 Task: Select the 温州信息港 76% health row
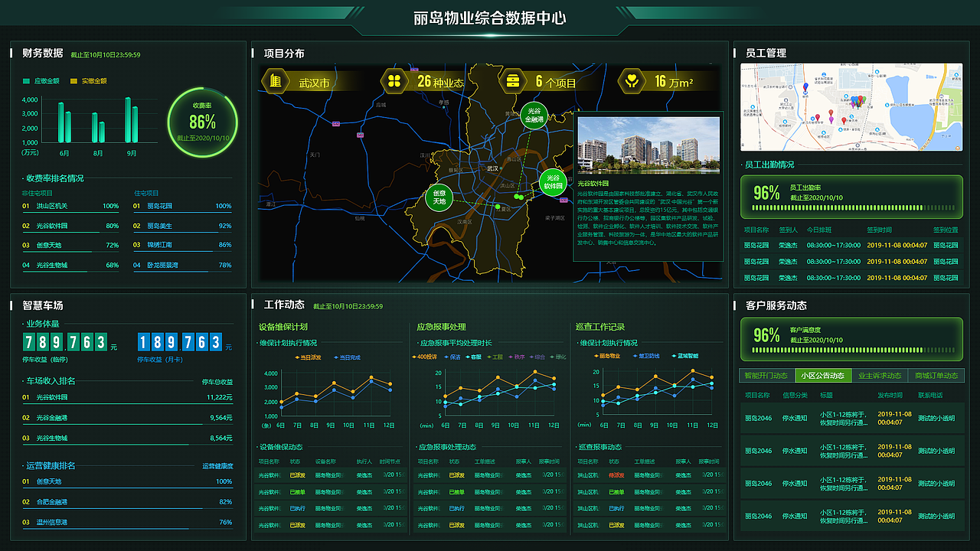pyautogui.click(x=127, y=523)
